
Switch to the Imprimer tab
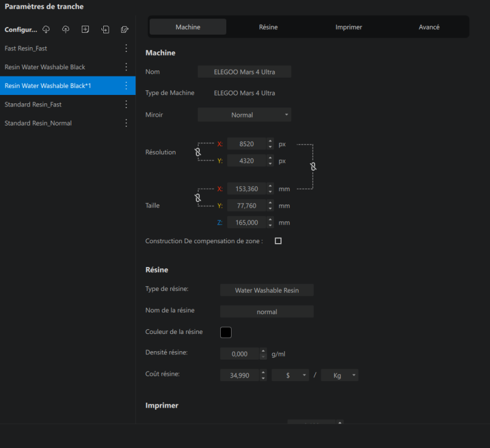tap(349, 27)
